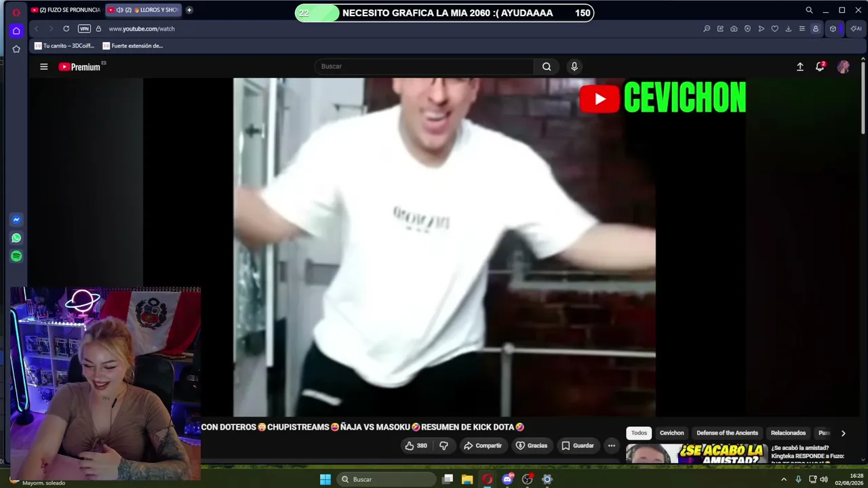Show hidden system tray icons
Screen dimensions: 868x488
pos(784,479)
